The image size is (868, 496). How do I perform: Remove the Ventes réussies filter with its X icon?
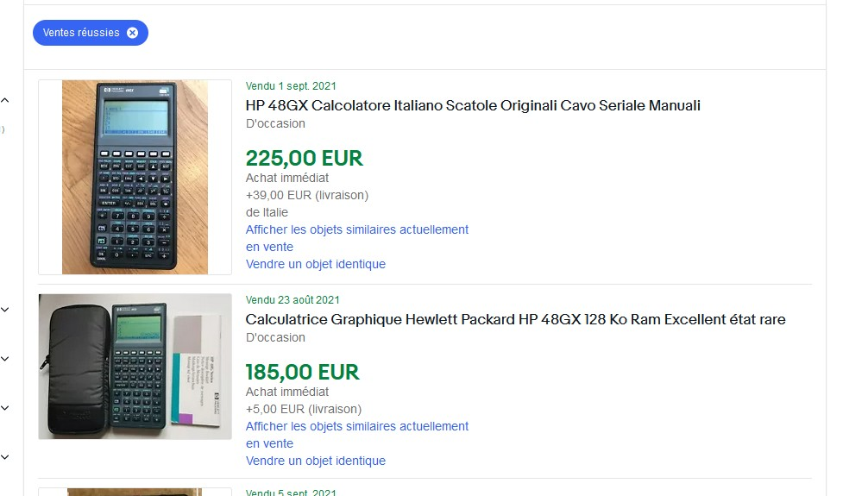tap(132, 33)
